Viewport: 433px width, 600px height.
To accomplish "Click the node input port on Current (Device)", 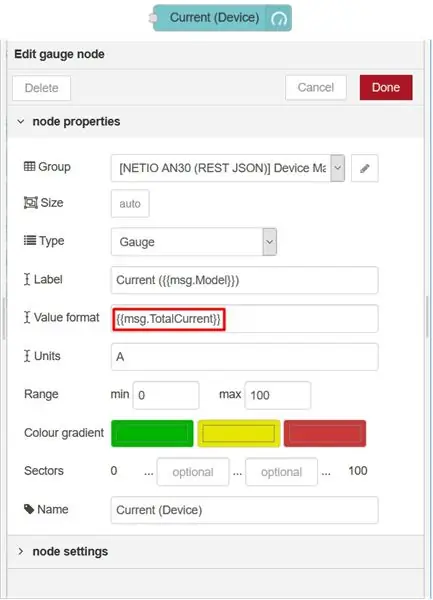I will [153, 18].
